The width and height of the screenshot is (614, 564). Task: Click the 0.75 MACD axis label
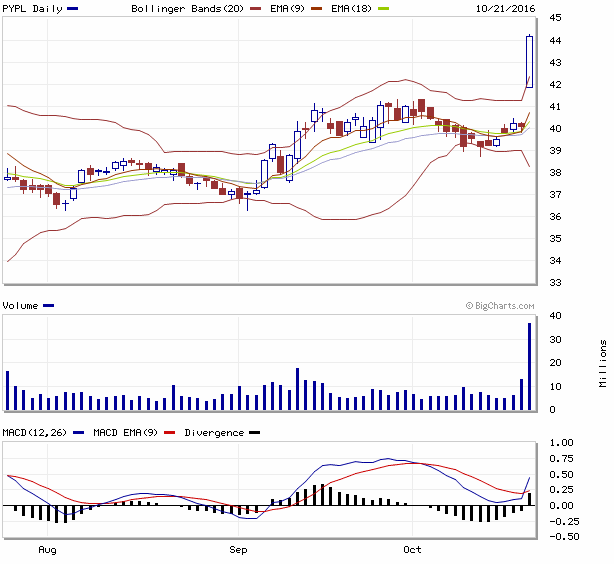click(x=562, y=459)
